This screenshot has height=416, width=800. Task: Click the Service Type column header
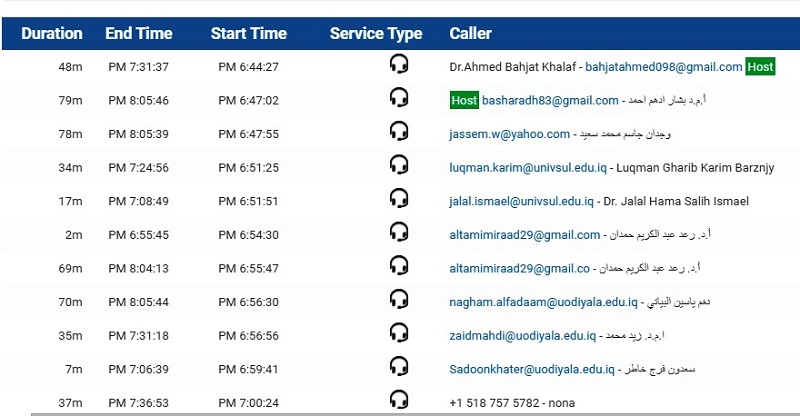[x=376, y=34]
